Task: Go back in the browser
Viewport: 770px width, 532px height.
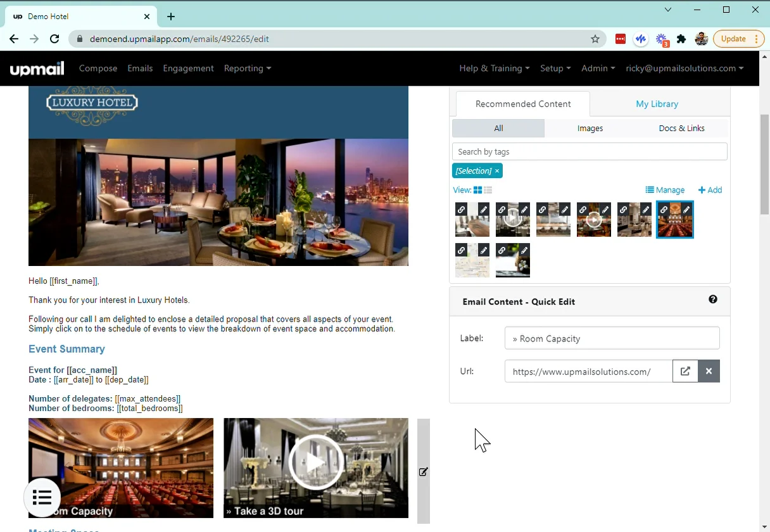Action: 14,39
